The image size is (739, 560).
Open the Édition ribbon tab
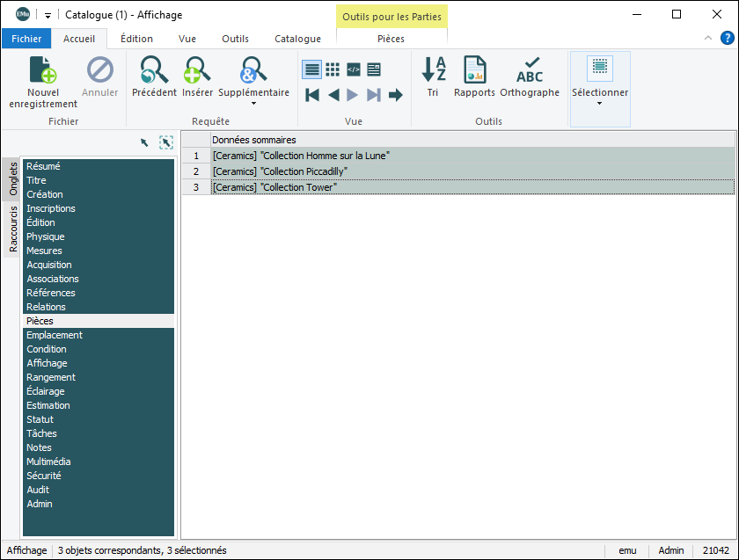point(136,39)
